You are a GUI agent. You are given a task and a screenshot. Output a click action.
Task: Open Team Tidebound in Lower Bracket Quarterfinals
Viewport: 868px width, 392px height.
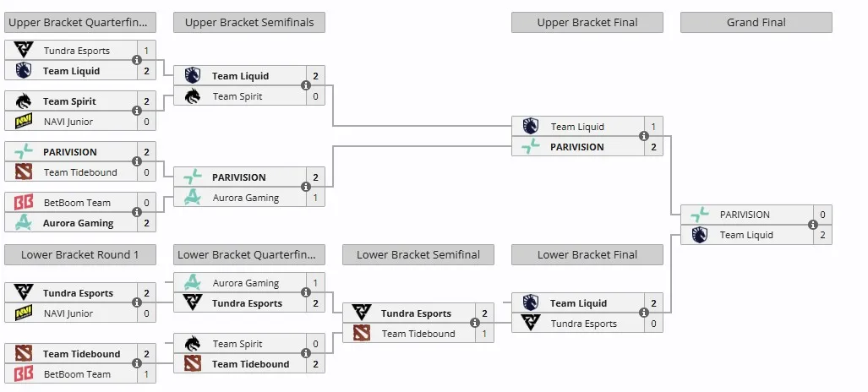click(x=251, y=364)
